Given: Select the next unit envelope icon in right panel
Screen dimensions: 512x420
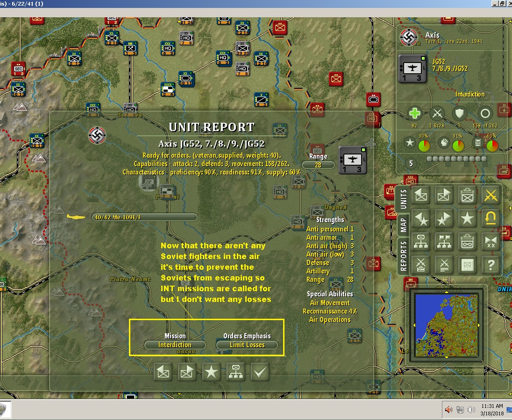Looking at the screenshot, I should point(444,196).
